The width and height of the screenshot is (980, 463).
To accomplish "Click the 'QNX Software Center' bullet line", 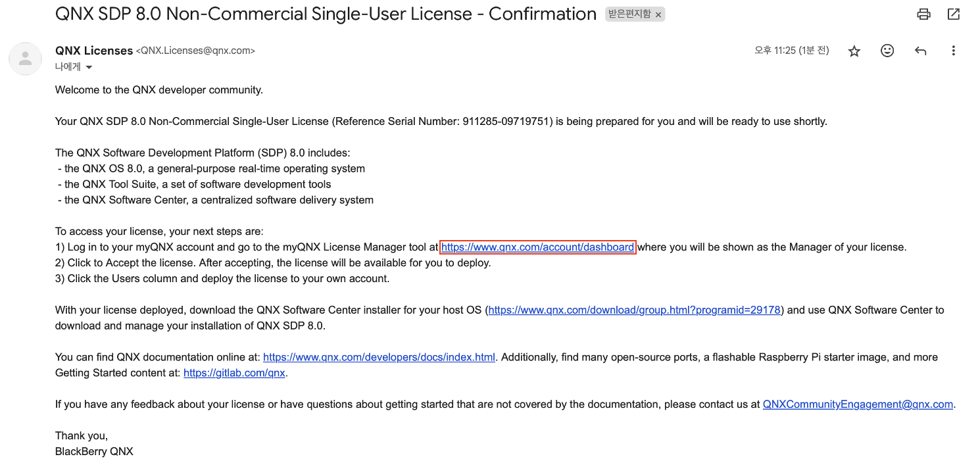I will (x=215, y=200).
